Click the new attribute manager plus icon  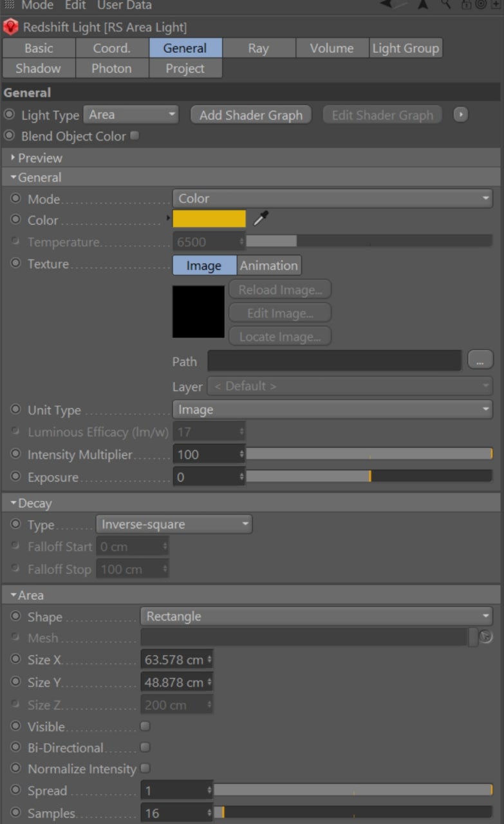496,5
